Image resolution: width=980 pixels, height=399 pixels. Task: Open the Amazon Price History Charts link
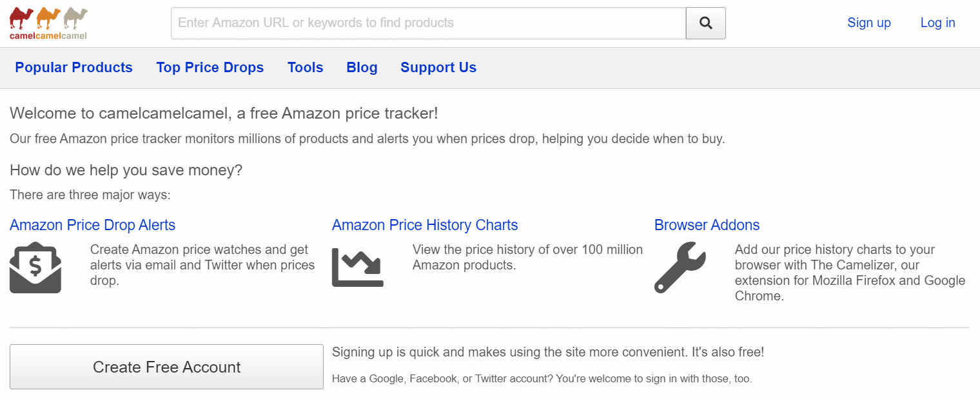click(425, 225)
